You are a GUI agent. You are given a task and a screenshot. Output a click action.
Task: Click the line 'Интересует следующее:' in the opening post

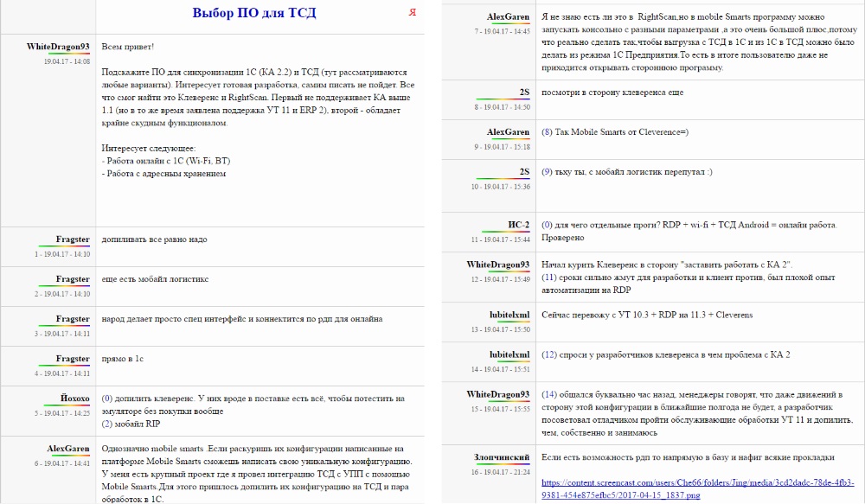pos(149,149)
